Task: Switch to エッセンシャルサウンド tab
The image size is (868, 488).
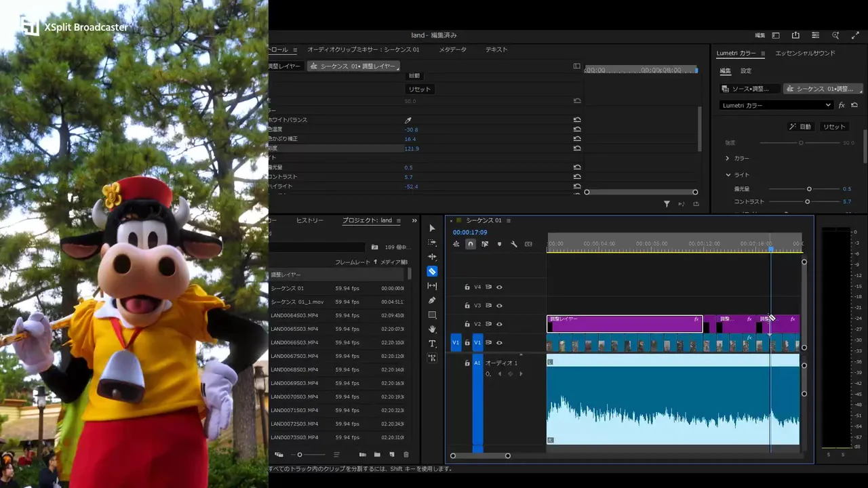Action: click(x=805, y=53)
